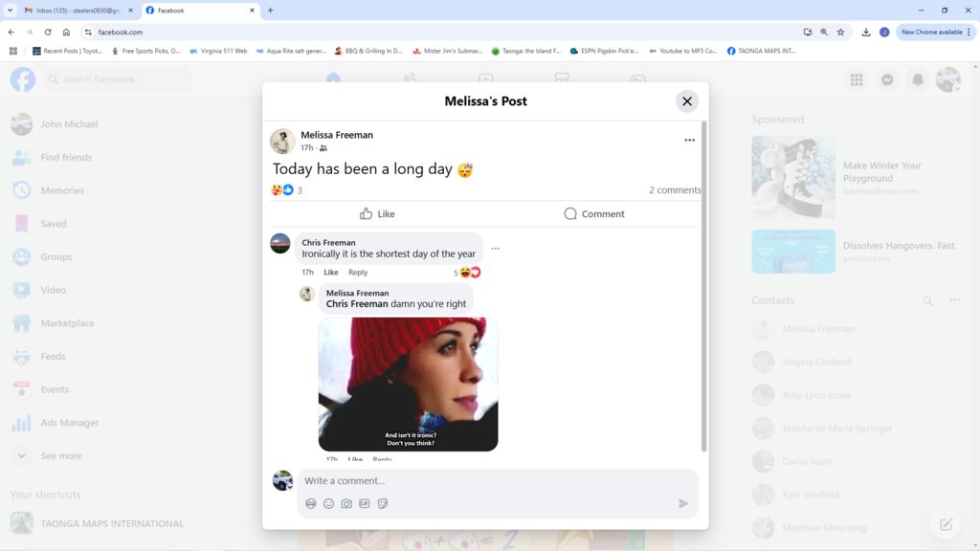Screen dimensions: 980x551
Task: Click New Chrome available button
Action: [x=936, y=32]
